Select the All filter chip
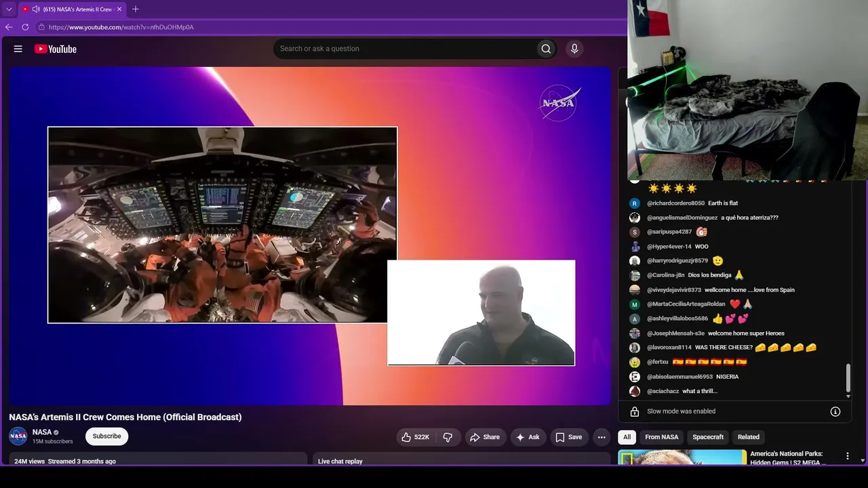The height and width of the screenshot is (488, 868). tap(627, 437)
